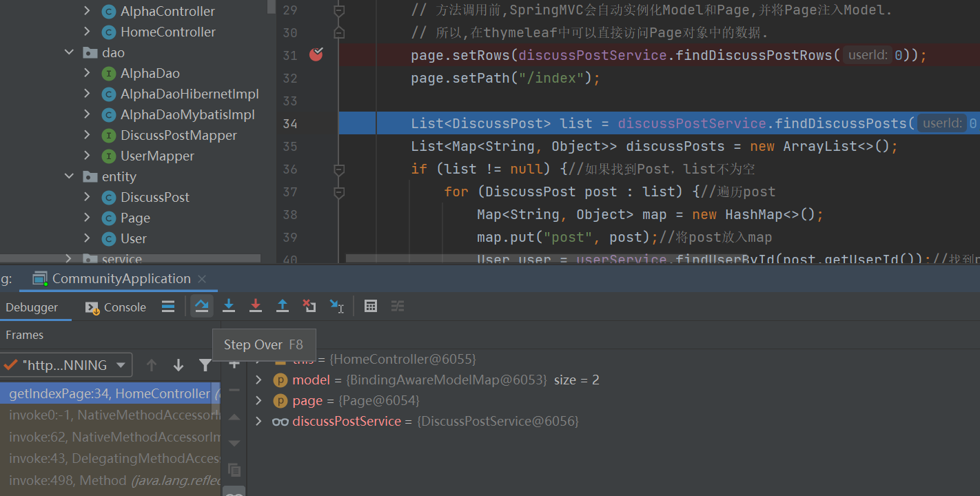980x496 pixels.
Task: Select the getIndexPage:34 HomeController frame
Action: tap(110, 394)
